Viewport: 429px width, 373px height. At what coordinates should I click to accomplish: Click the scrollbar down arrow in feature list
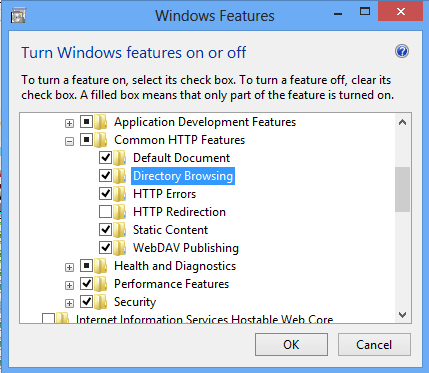(402, 315)
